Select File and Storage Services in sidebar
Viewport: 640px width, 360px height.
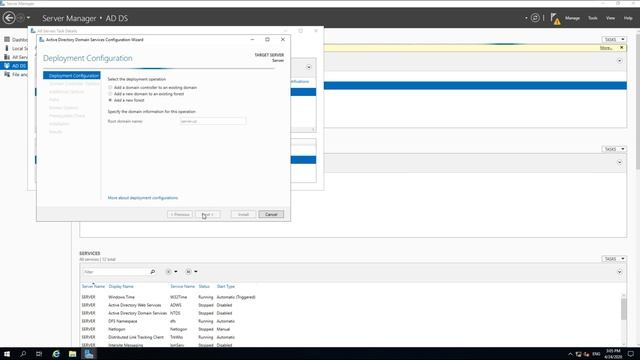pos(16,75)
